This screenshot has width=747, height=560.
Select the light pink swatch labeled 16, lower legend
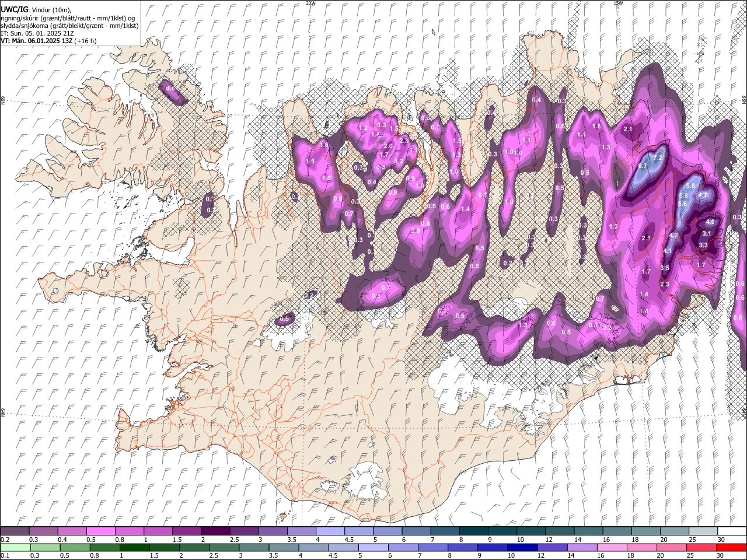tap(612, 547)
